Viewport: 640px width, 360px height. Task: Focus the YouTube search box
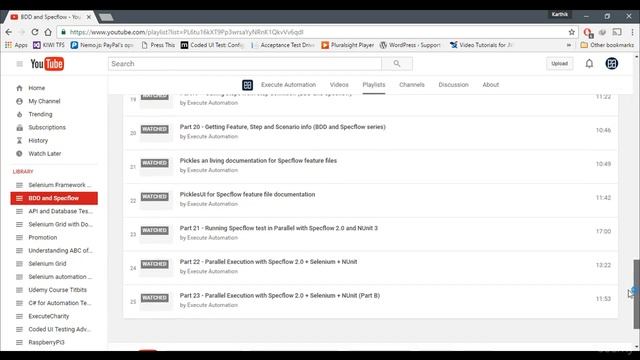click(x=245, y=64)
